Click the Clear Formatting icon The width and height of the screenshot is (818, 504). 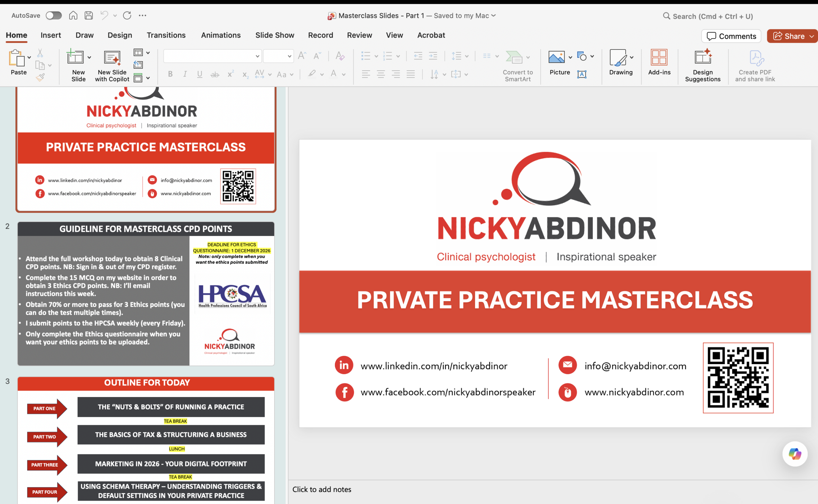pos(340,56)
